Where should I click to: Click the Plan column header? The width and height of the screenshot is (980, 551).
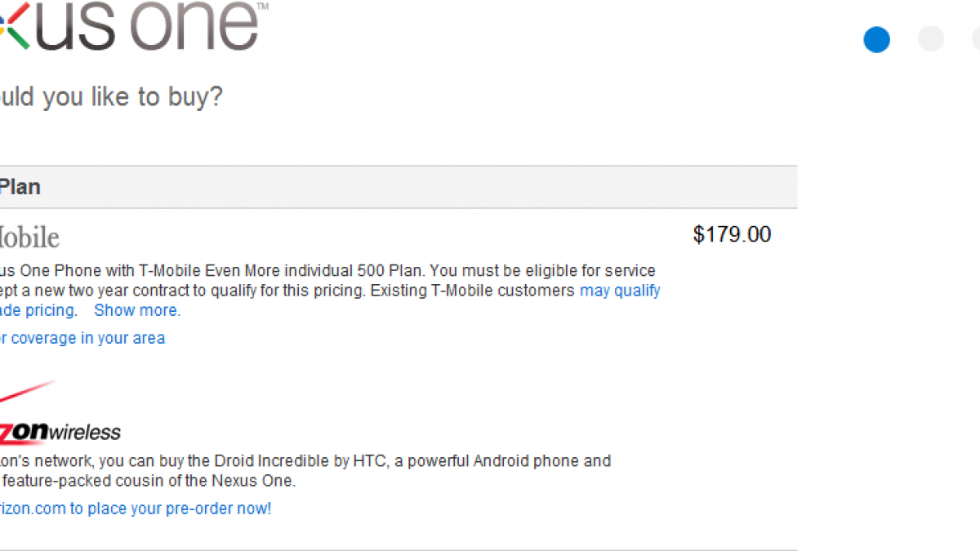pos(20,187)
